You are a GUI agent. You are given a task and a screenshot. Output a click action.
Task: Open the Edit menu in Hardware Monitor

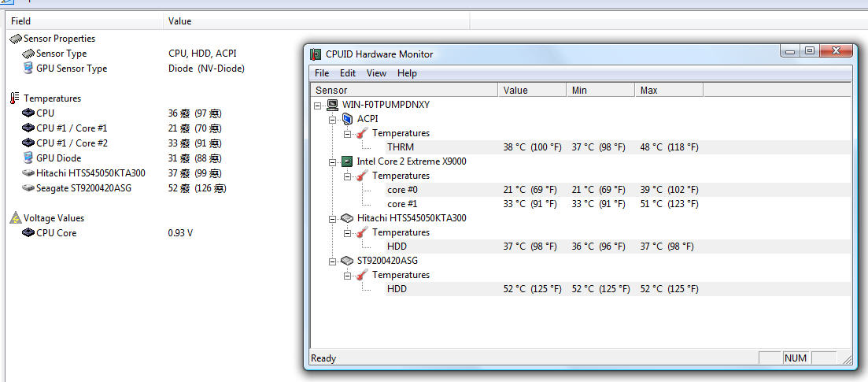(348, 73)
